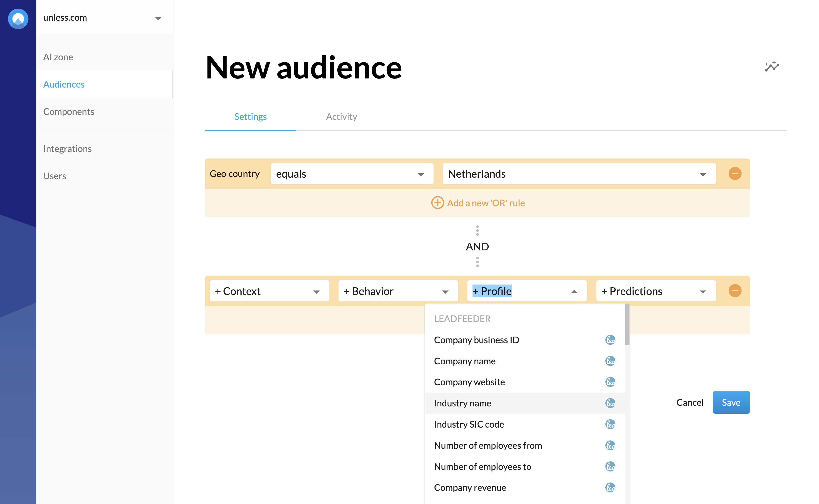Select Company revenue option

[525, 488]
